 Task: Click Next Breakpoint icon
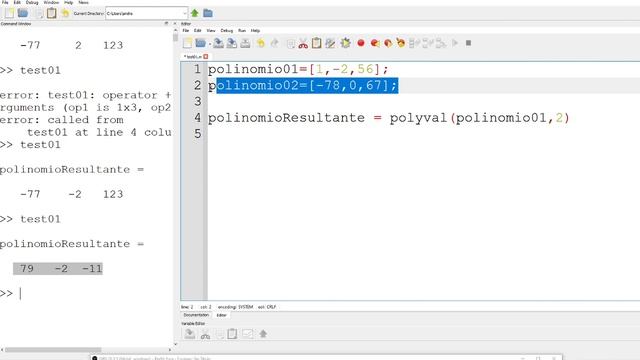point(388,43)
